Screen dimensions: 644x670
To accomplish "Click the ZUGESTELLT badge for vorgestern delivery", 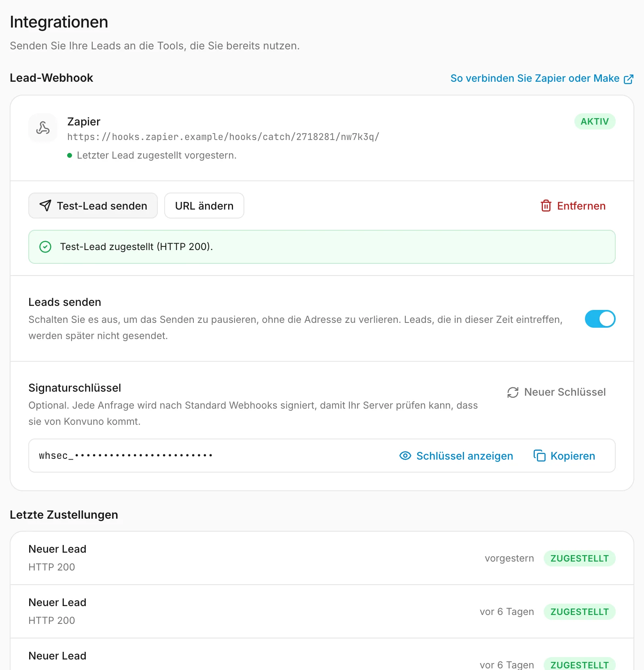I will coord(579,558).
